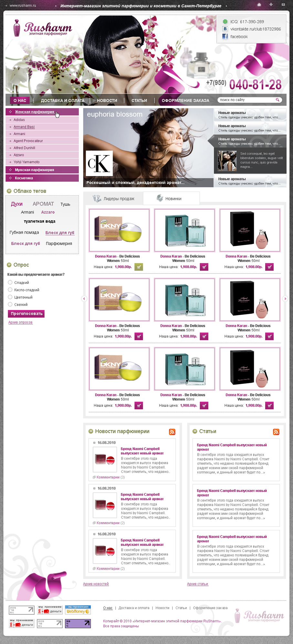Click the Проголосовать button

point(26,314)
